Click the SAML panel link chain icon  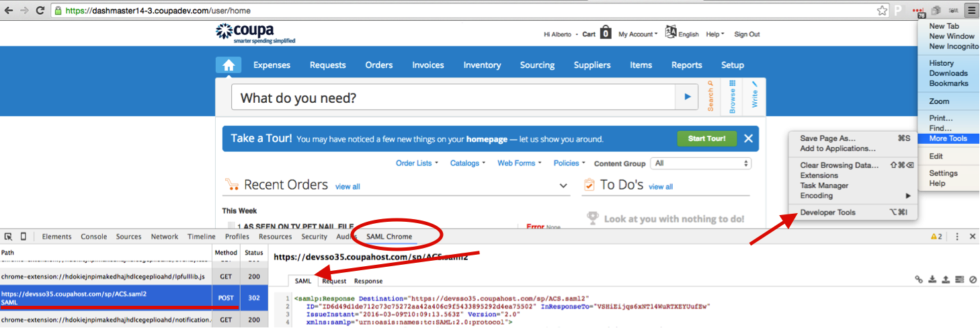[919, 280]
